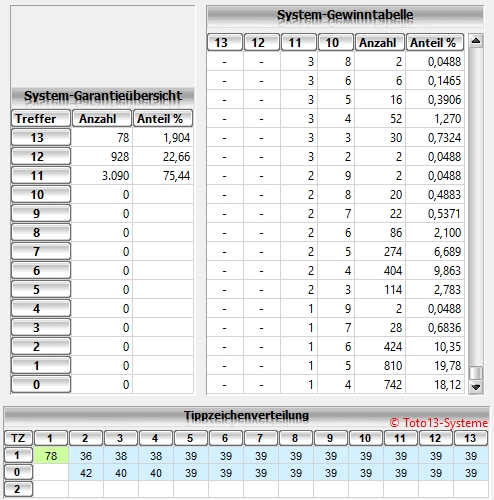Click Anzahl header in Gewinntabelle
494x500 pixels.
(x=380, y=42)
